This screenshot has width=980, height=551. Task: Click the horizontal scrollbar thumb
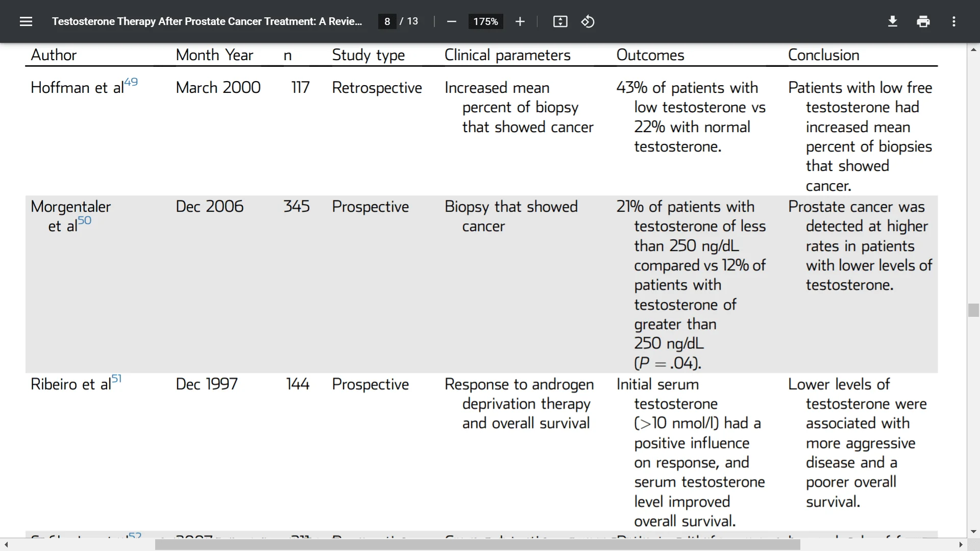(x=477, y=545)
